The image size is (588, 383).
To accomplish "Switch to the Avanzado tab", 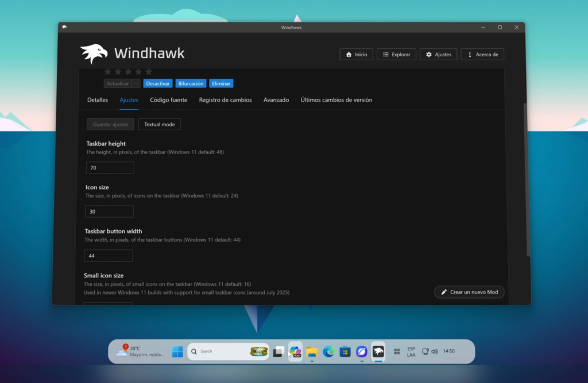I will [x=276, y=100].
